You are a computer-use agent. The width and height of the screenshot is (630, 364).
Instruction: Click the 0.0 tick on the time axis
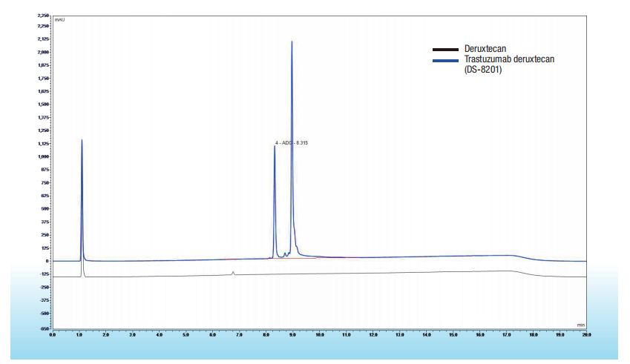pos(52,335)
